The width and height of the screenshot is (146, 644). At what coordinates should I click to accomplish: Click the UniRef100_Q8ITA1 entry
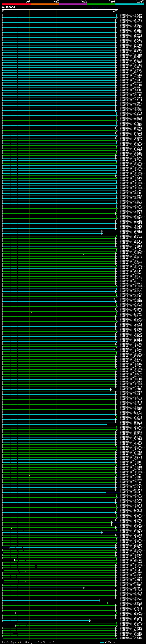tap(131, 371)
